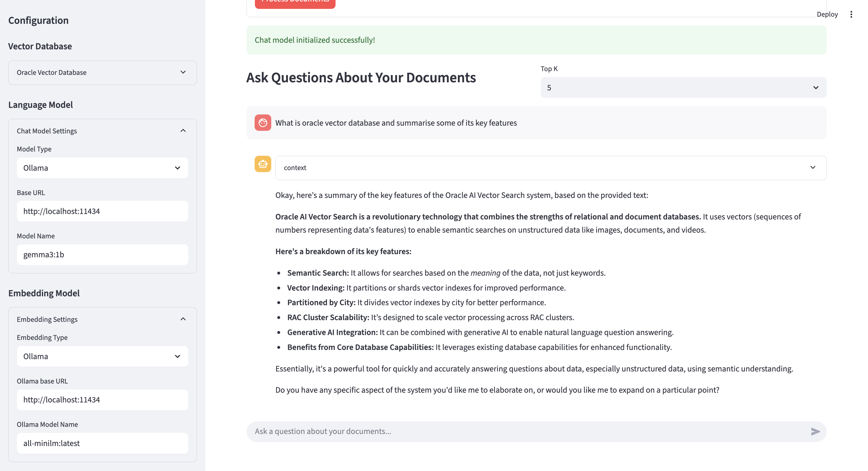Image resolution: width=868 pixels, height=471 pixels.
Task: Click the send arrow icon in chat input
Action: (815, 431)
